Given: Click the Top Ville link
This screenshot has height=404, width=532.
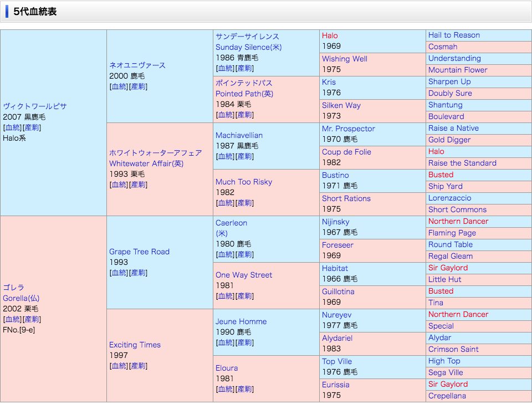Looking at the screenshot, I should point(337,361).
